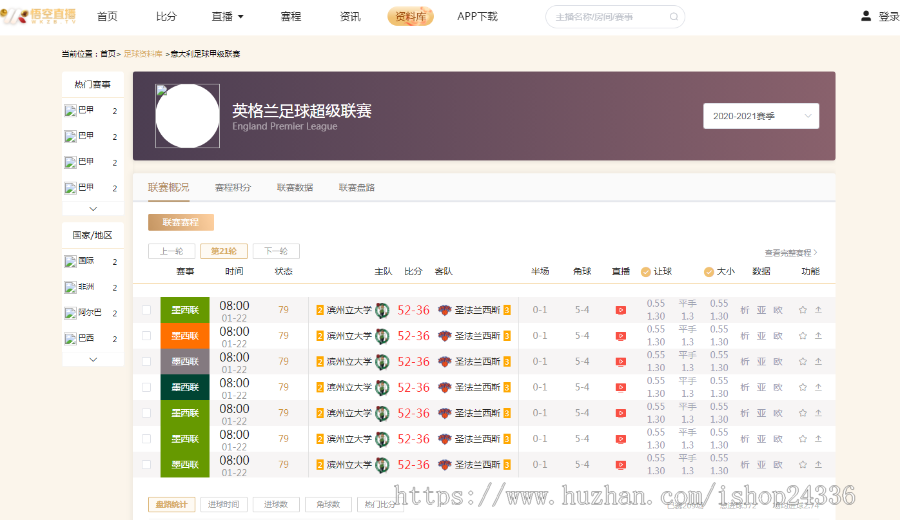Click 圣法兰西斯 team crest in dark-green-badge row

tap(444, 387)
